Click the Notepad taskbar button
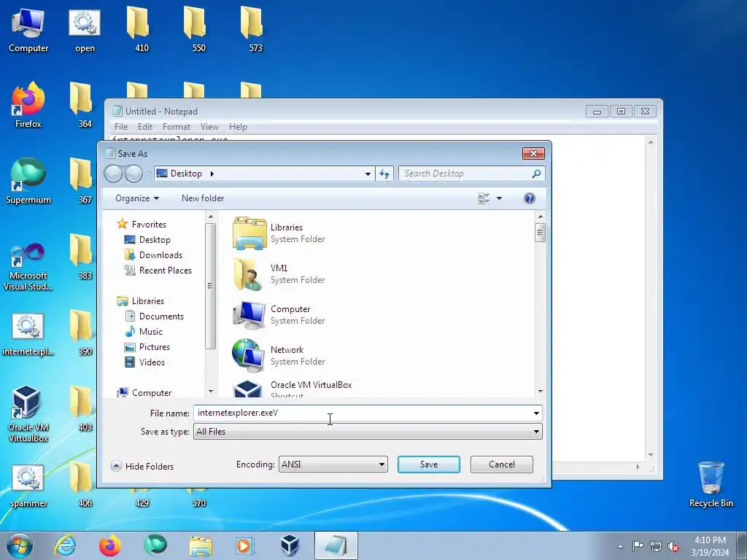The image size is (747, 560). tap(336, 545)
